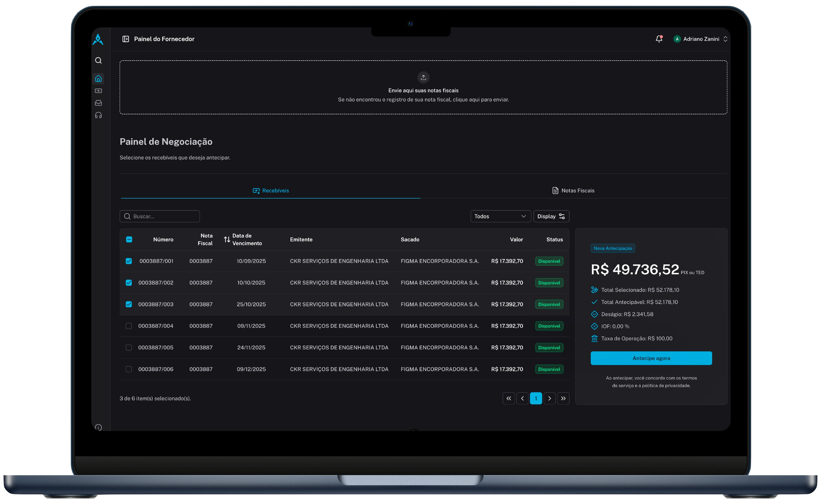Open the home icon in sidebar

(x=98, y=79)
